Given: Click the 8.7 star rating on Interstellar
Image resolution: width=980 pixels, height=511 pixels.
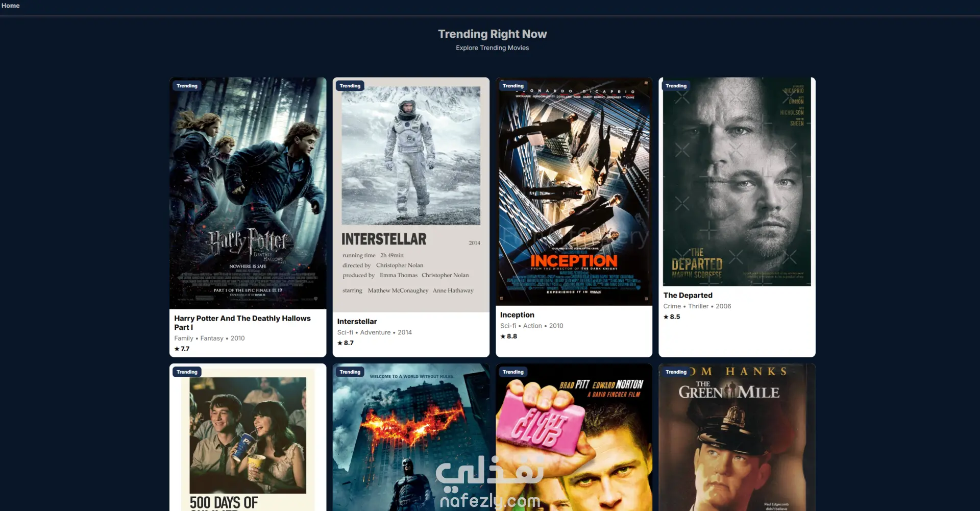Looking at the screenshot, I should click(345, 343).
